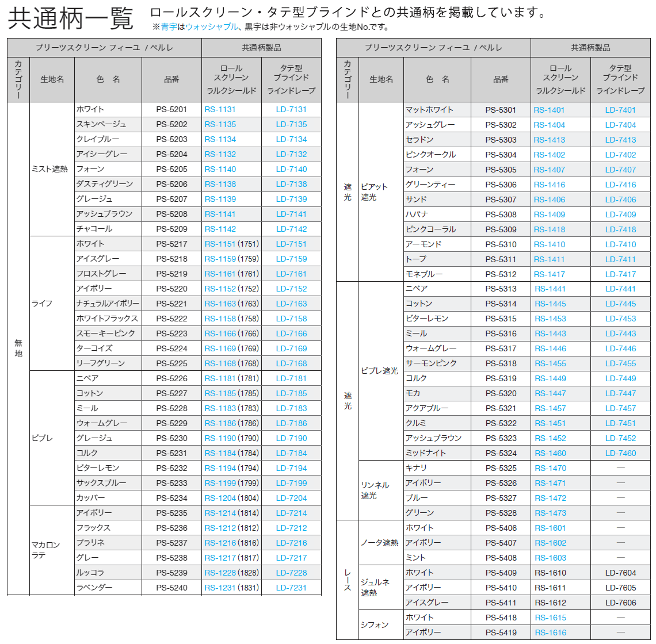This screenshot has width=656, height=644.
Task: Click LD-7204 in the Copper row
Action: point(291,498)
